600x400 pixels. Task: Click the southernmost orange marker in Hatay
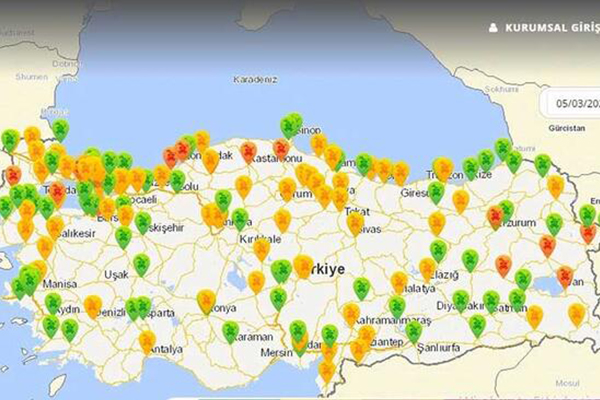click(x=326, y=371)
